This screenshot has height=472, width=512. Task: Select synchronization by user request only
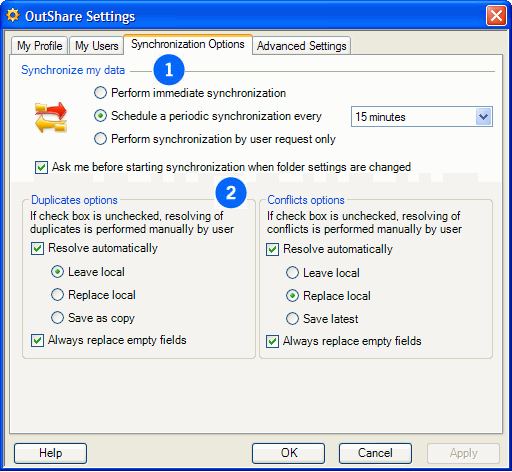click(x=100, y=139)
